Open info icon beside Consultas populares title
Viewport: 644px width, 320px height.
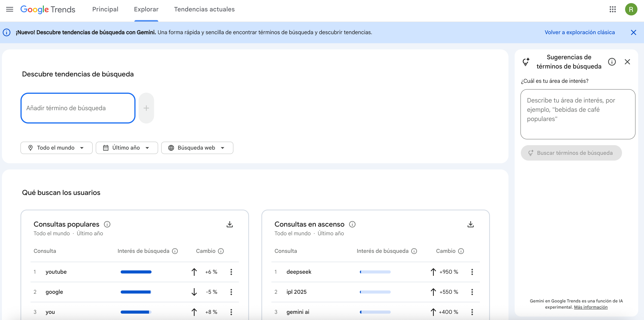107,224
